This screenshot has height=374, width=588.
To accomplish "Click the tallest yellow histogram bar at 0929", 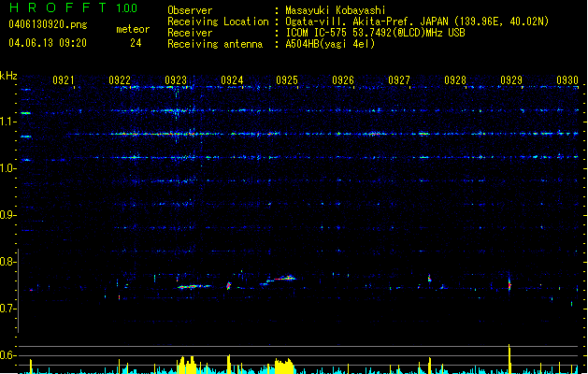I will (509, 359).
